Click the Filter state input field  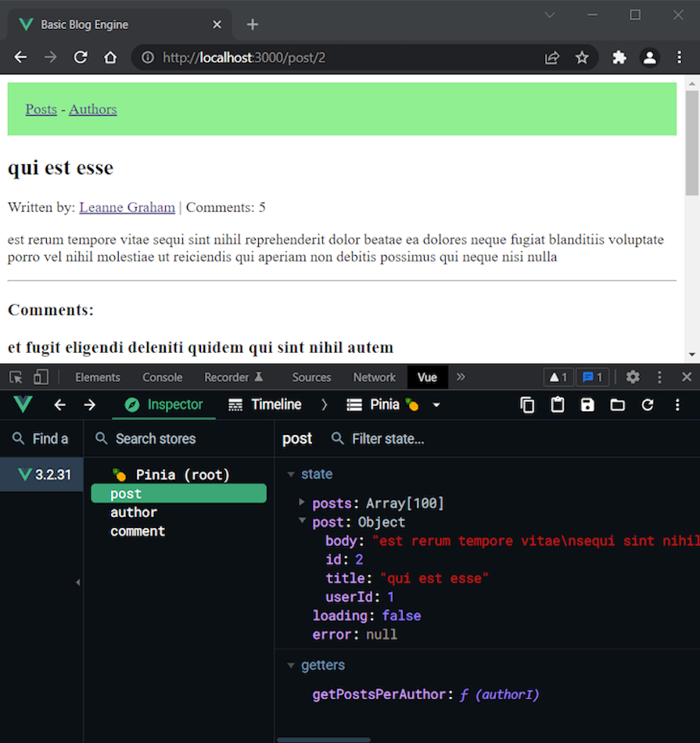click(x=387, y=439)
